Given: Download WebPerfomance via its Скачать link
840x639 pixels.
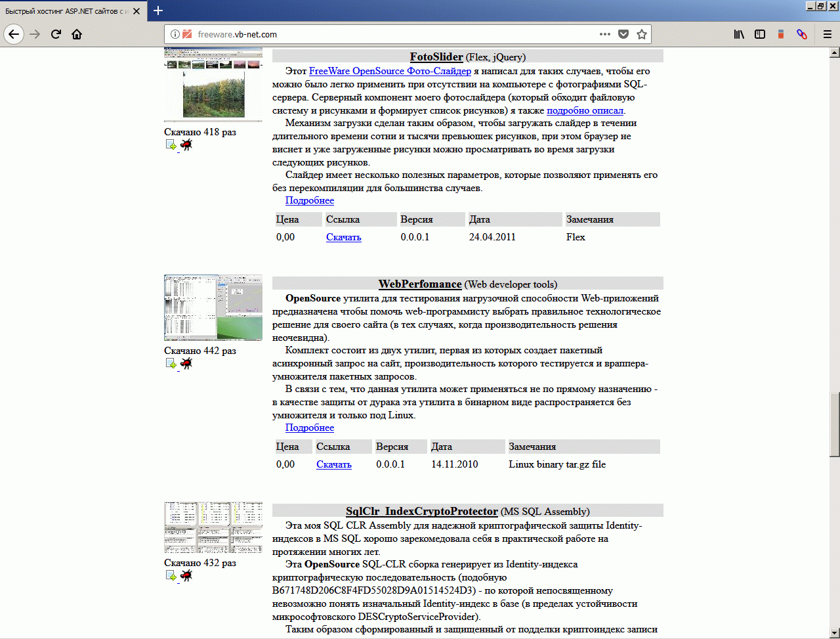Looking at the screenshot, I should (x=334, y=464).
